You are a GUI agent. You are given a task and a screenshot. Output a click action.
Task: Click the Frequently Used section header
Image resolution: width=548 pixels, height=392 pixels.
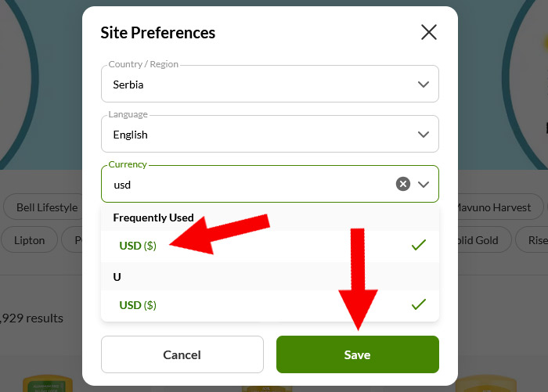[x=153, y=218]
